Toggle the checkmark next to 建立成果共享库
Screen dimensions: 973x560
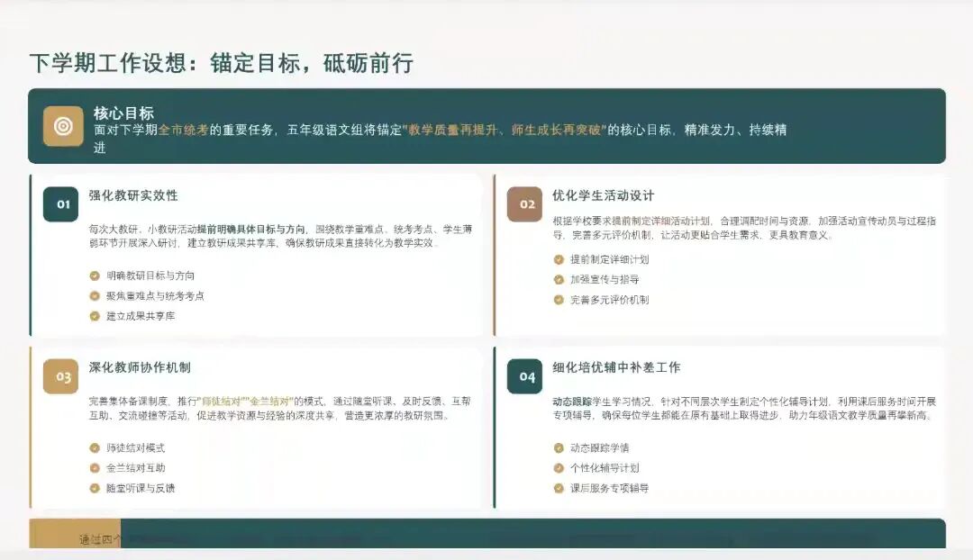pyautogui.click(x=95, y=316)
